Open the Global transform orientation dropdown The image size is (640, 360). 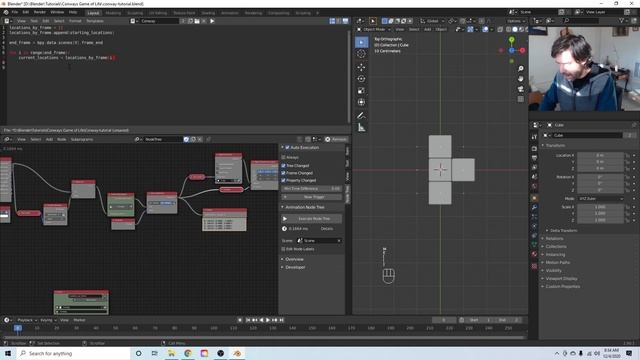click(x=433, y=21)
